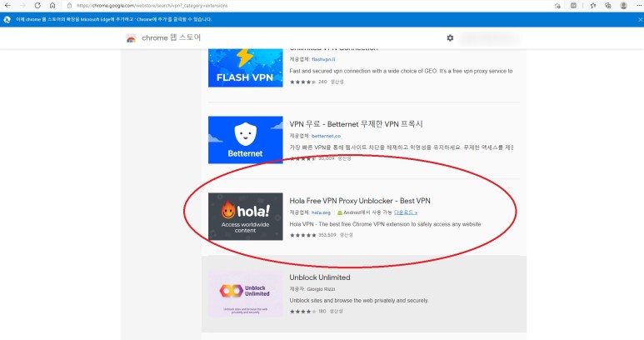Click the 다운로드 link for Android

coord(406,212)
